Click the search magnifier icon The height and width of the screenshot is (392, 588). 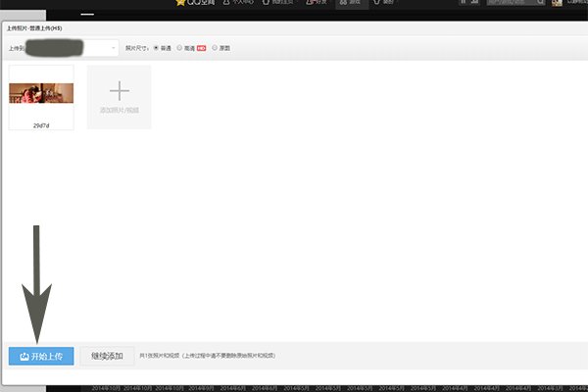pos(540,2)
